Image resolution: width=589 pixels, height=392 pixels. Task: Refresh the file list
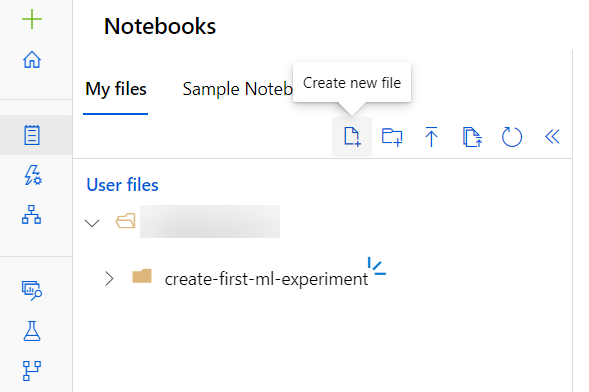point(512,137)
